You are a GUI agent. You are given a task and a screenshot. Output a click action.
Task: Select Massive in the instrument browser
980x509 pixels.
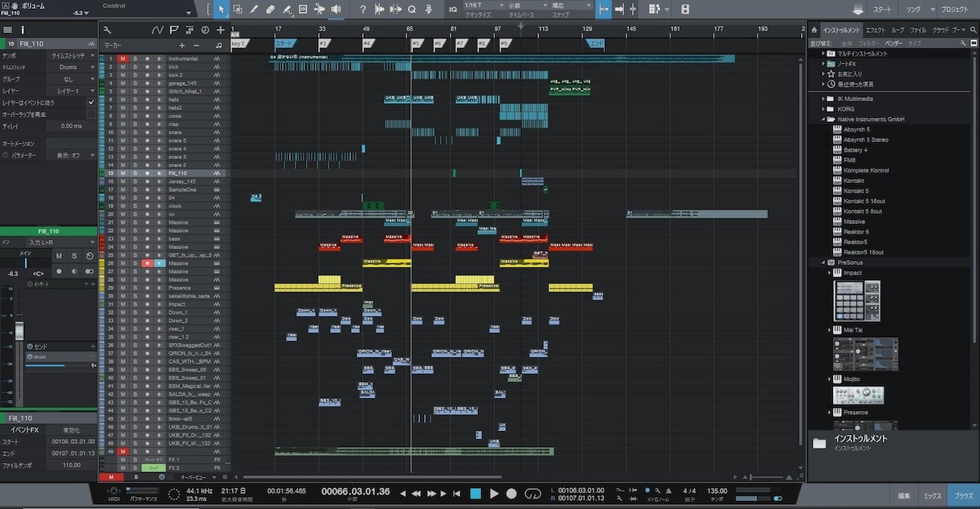pos(855,222)
